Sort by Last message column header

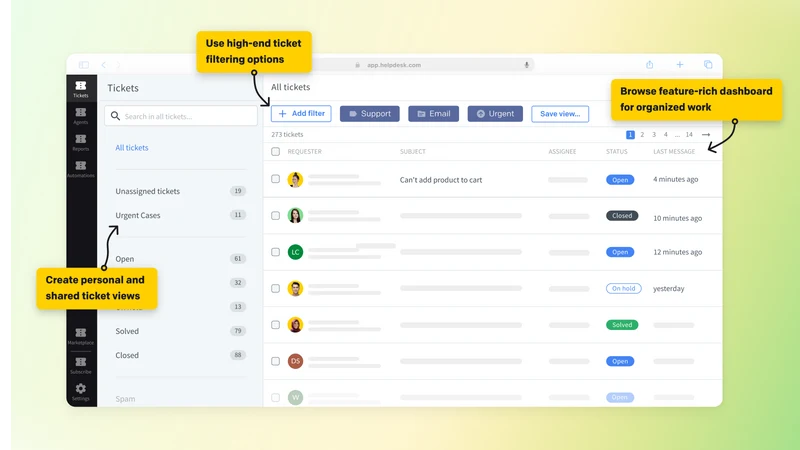point(674,152)
